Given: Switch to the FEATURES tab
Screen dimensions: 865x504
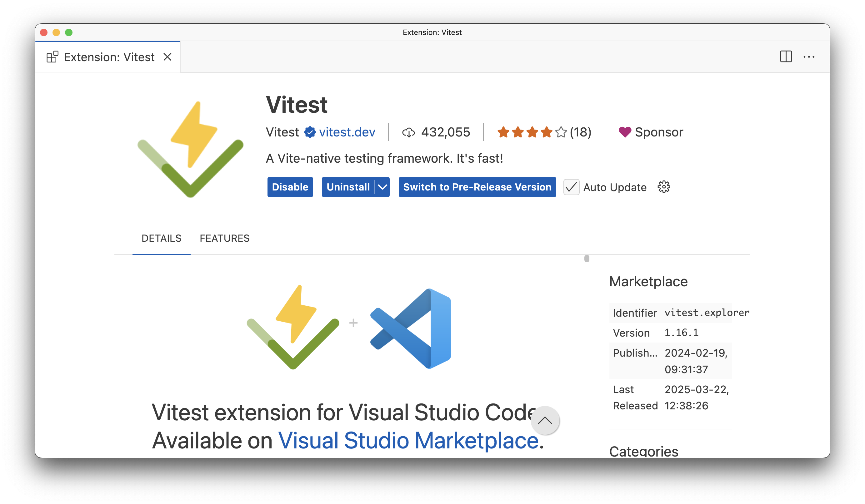Looking at the screenshot, I should (x=224, y=238).
